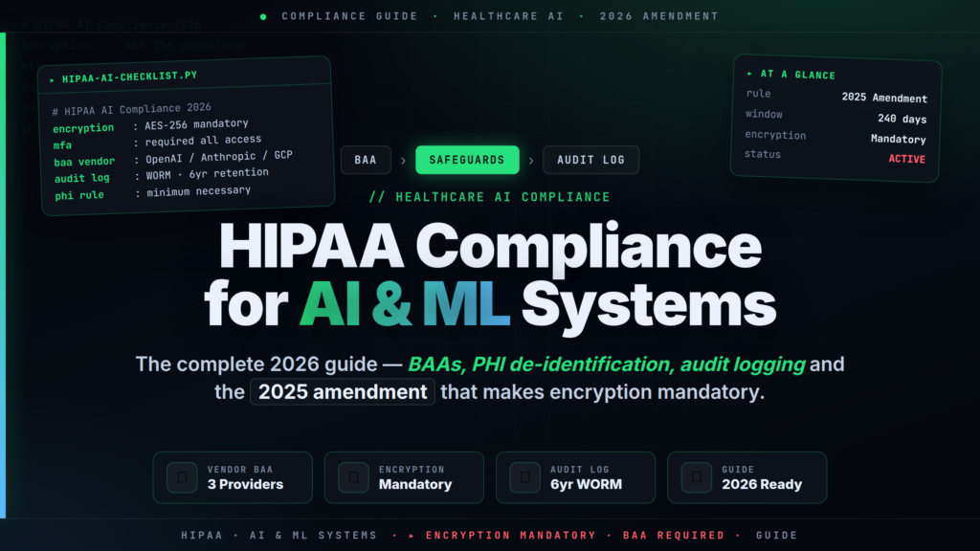Click 'required all access' value
The image size is (980, 551).
203,141
